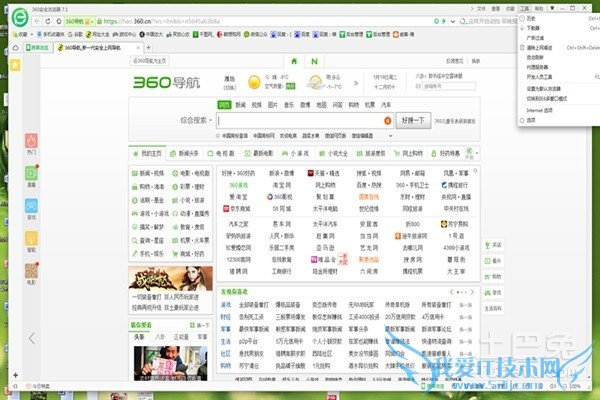Open the skin icon in title bar
600x400 pixels.
(552, 8)
